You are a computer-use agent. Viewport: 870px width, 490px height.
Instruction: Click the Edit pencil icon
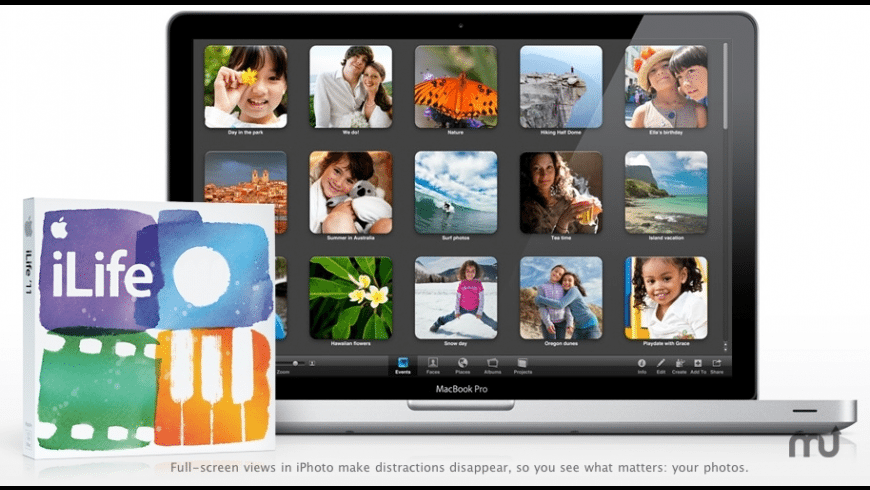coord(661,365)
